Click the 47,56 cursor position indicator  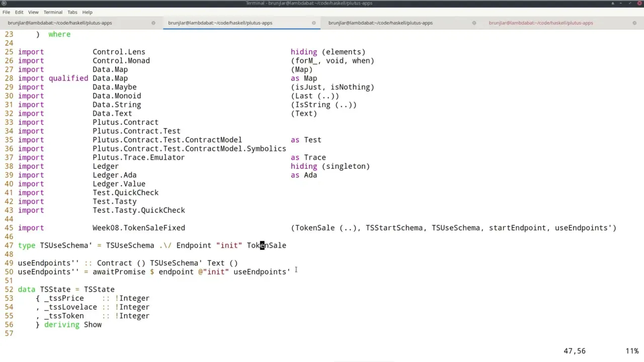(x=574, y=350)
